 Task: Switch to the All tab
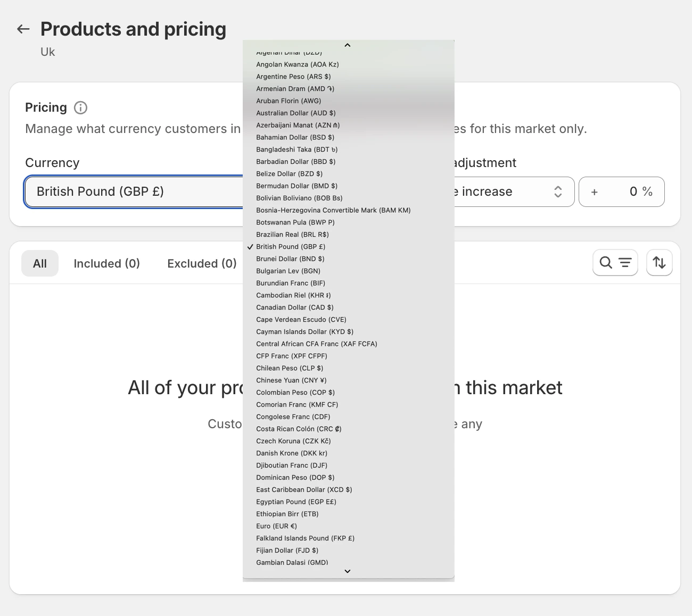coord(40,264)
